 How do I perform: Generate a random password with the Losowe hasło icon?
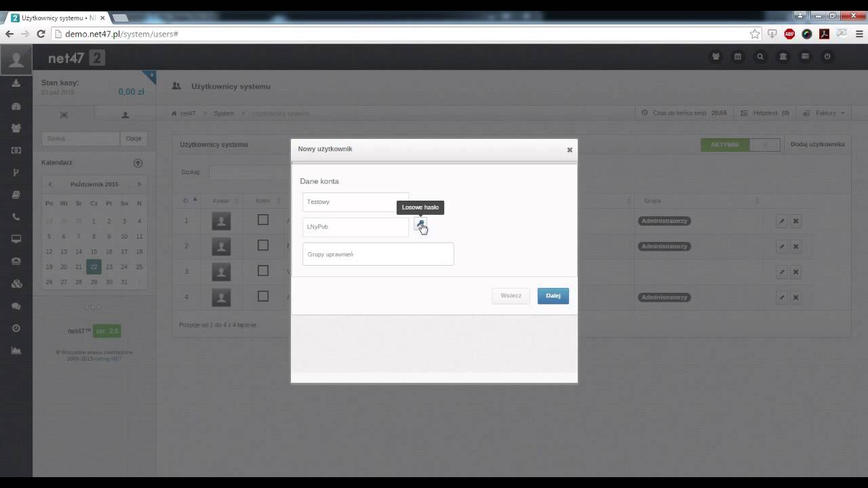(420, 224)
